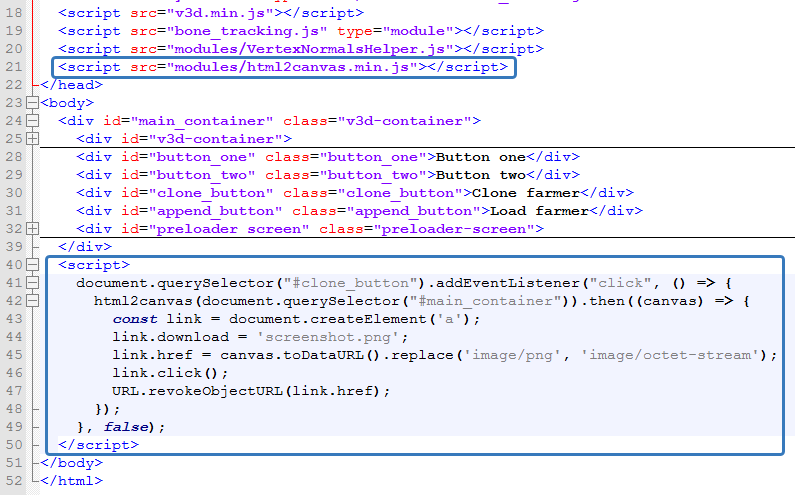Viewport: 795px width, 495px height.
Task: Click line number 18 in the margin
Action: [14, 13]
